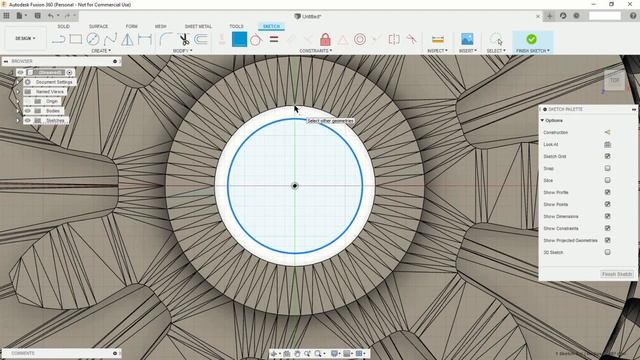Enable the 3D Sketch checkbox
This screenshot has height=360, width=640.
tap(607, 252)
